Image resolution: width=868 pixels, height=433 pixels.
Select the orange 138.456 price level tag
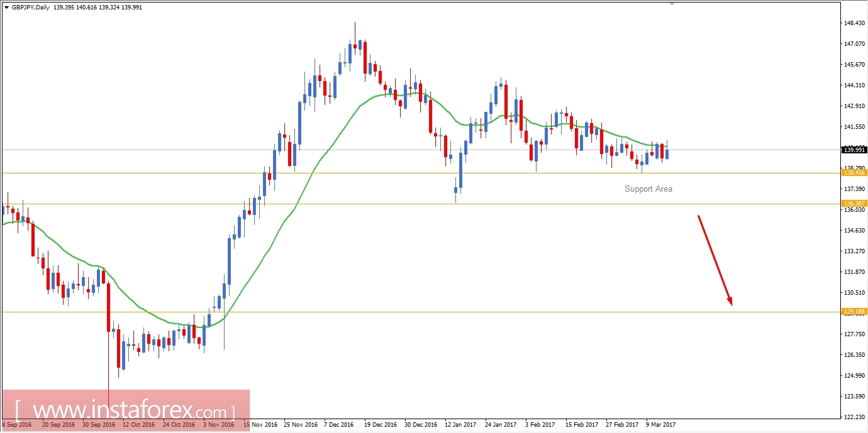[853, 171]
